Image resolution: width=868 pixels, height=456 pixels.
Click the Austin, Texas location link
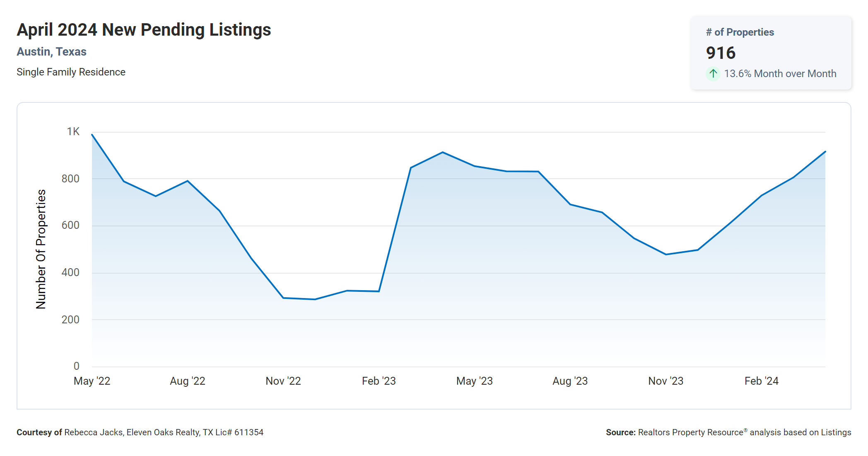coord(51,52)
